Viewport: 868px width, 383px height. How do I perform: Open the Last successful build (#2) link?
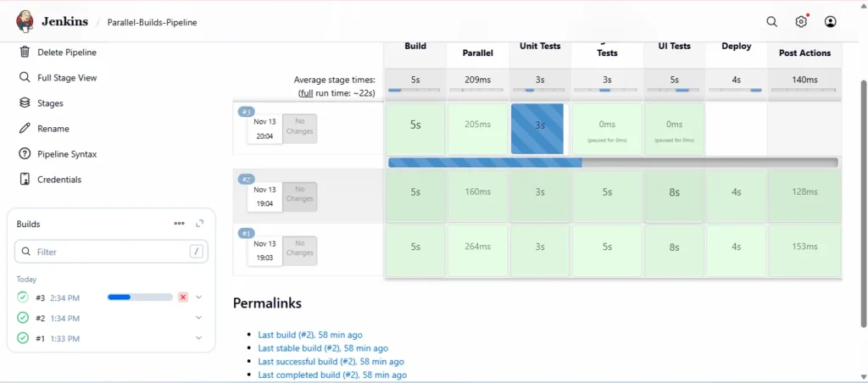click(x=331, y=361)
